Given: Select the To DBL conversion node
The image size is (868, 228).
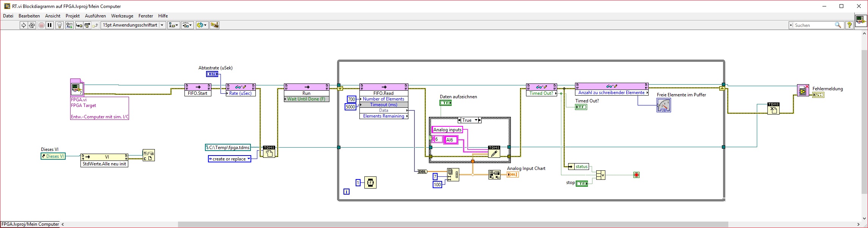Looking at the screenshot, I should 422,171.
